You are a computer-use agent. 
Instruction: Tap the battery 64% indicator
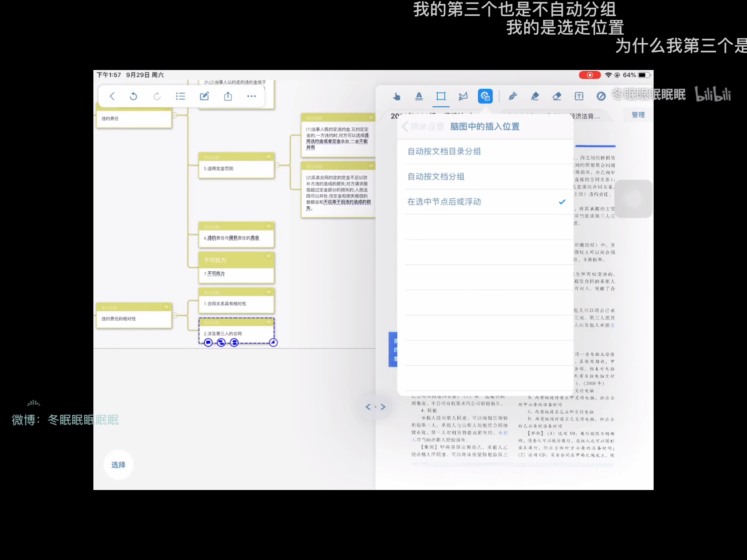[x=636, y=75]
